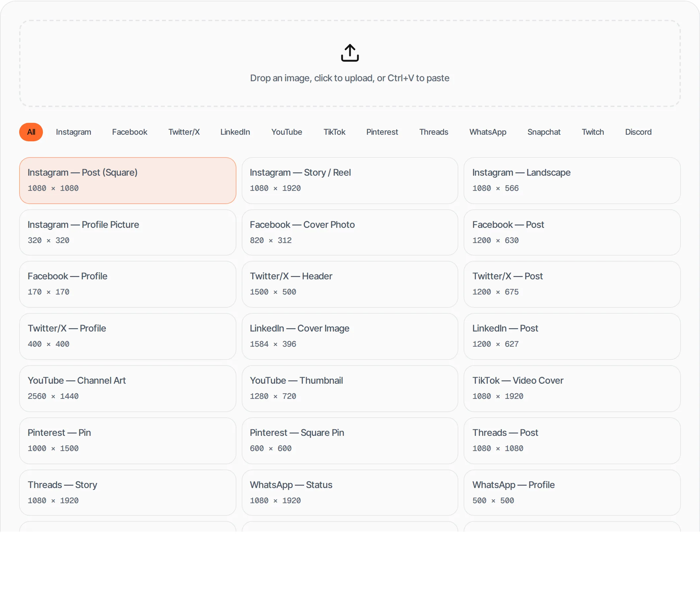700x595 pixels.
Task: Filter presets by Instagram
Action: pyautogui.click(x=74, y=132)
